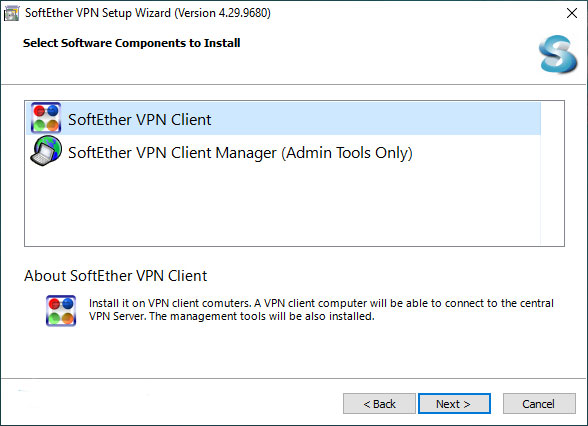This screenshot has width=588, height=426.
Task: Click the installer icon in title bar
Action: [x=11, y=14]
